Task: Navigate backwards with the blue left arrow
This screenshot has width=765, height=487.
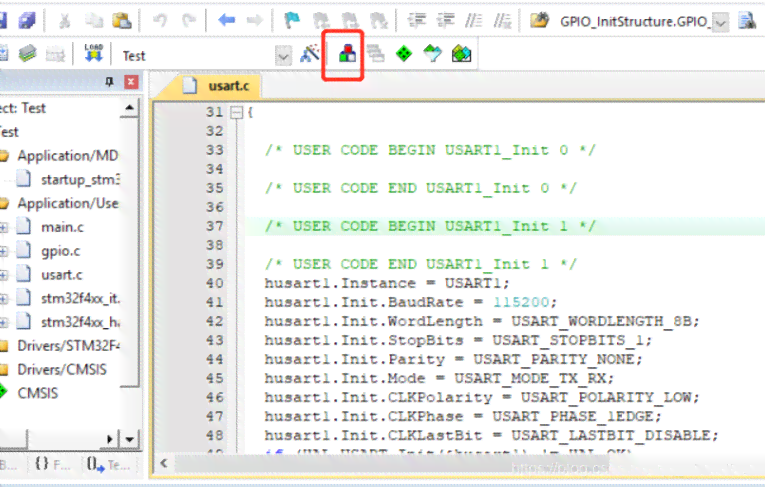Action: pyautogui.click(x=226, y=20)
